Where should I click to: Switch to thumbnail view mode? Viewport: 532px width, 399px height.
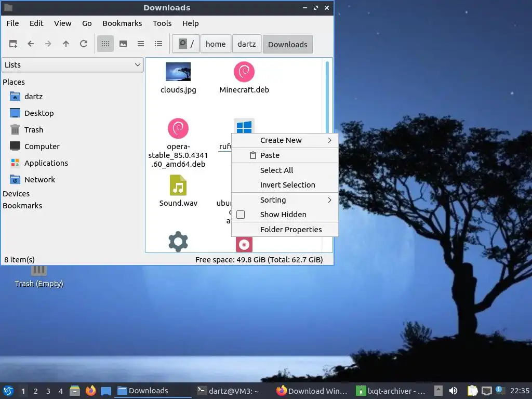pos(123,44)
